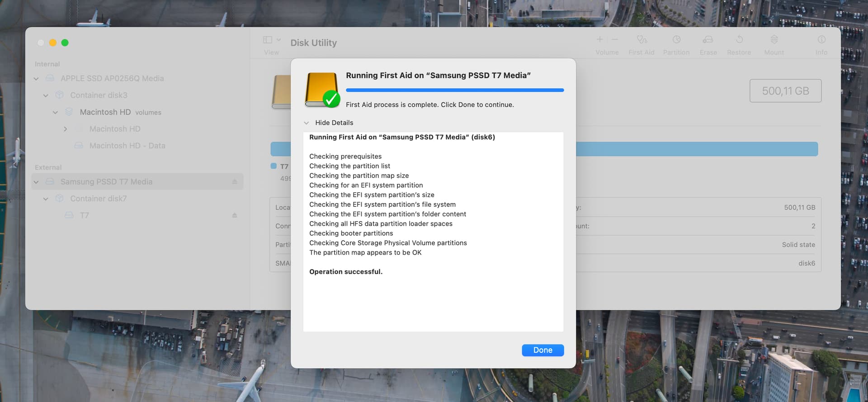
Task: Select Container disk3 in sidebar
Action: pyautogui.click(x=99, y=95)
